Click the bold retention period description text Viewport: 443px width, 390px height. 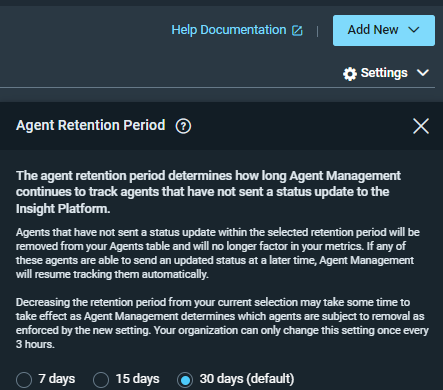(x=208, y=192)
